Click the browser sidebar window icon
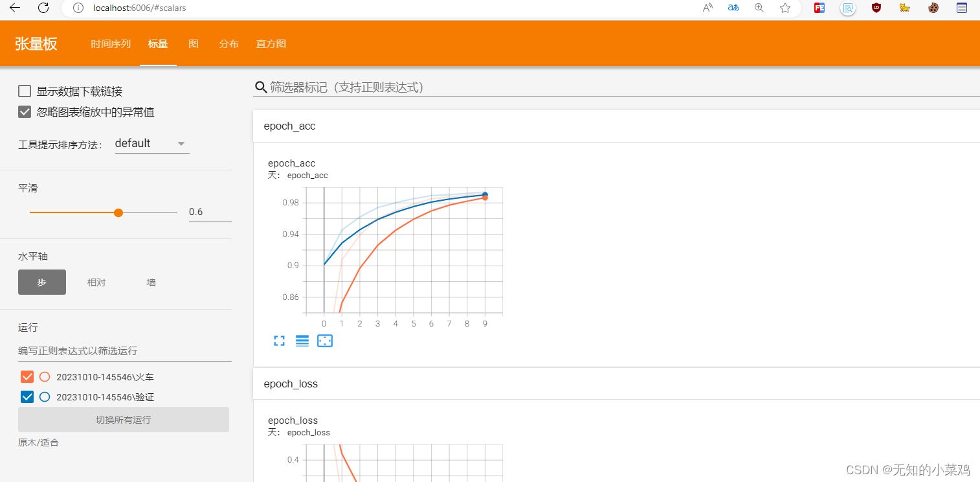 click(962, 8)
